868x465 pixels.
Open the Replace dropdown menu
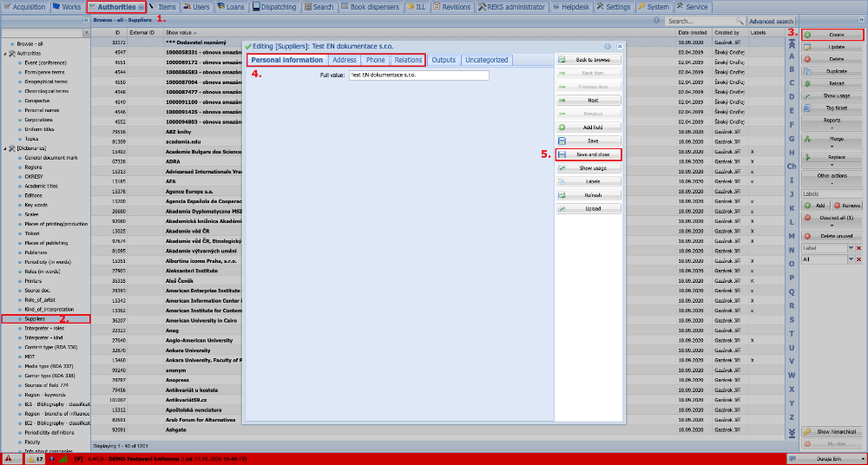[832, 160]
